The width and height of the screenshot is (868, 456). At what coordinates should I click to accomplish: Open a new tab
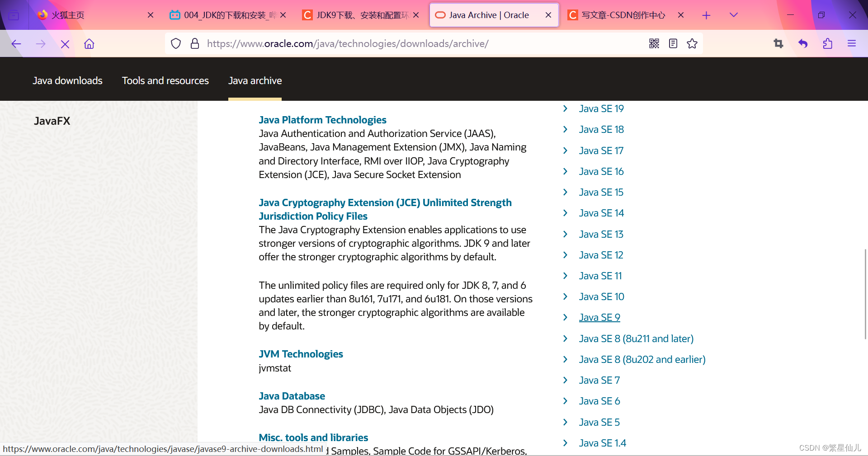tap(706, 15)
